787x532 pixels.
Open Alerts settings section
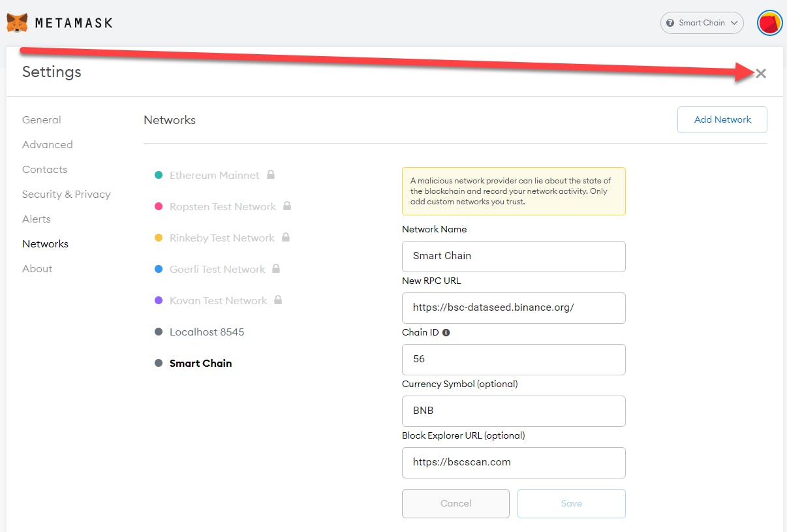pos(37,219)
